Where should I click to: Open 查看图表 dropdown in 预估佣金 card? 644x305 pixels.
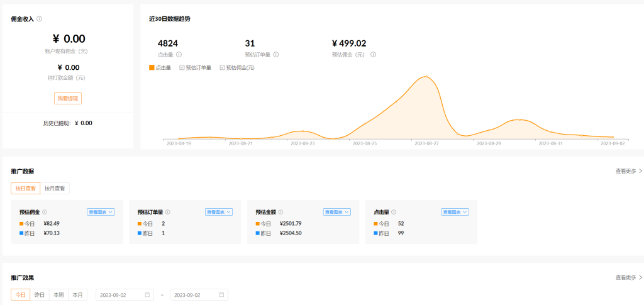click(x=101, y=212)
